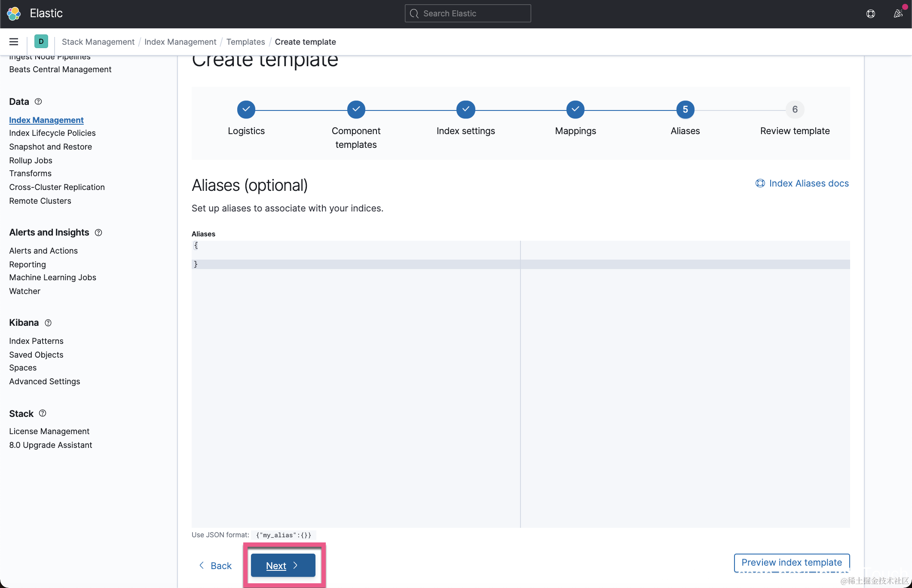This screenshot has width=912, height=588.
Task: Click help icon next to Stack heading
Action: click(x=43, y=413)
